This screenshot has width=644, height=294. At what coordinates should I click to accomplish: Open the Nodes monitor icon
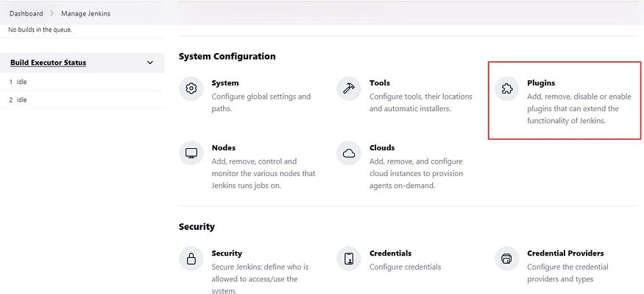tap(191, 153)
